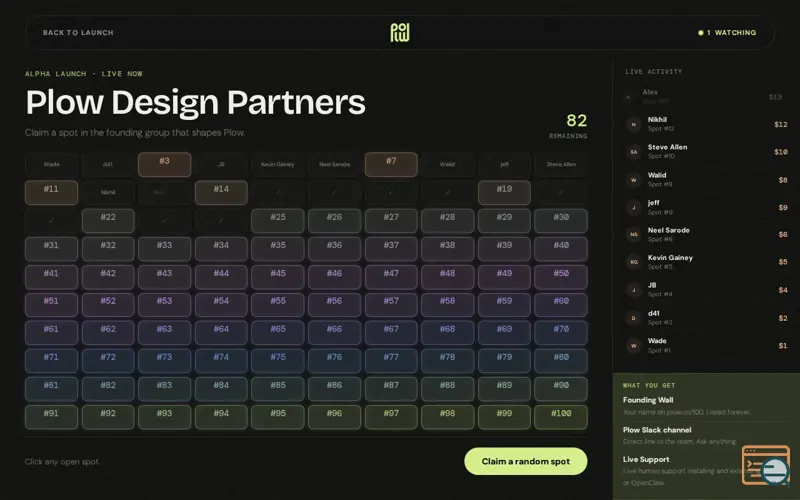This screenshot has width=800, height=500.
Task: Claim open spot #3
Action: (164, 164)
